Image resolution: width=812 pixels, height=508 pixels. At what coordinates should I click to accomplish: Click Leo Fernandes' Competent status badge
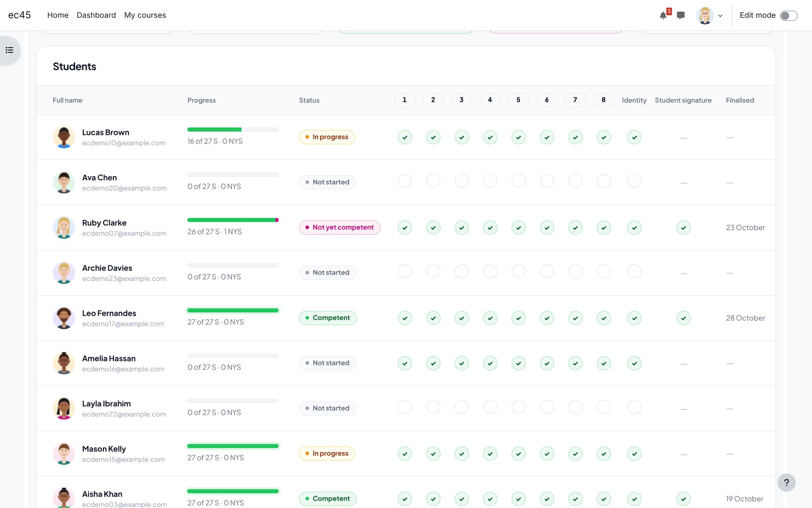pyautogui.click(x=328, y=318)
